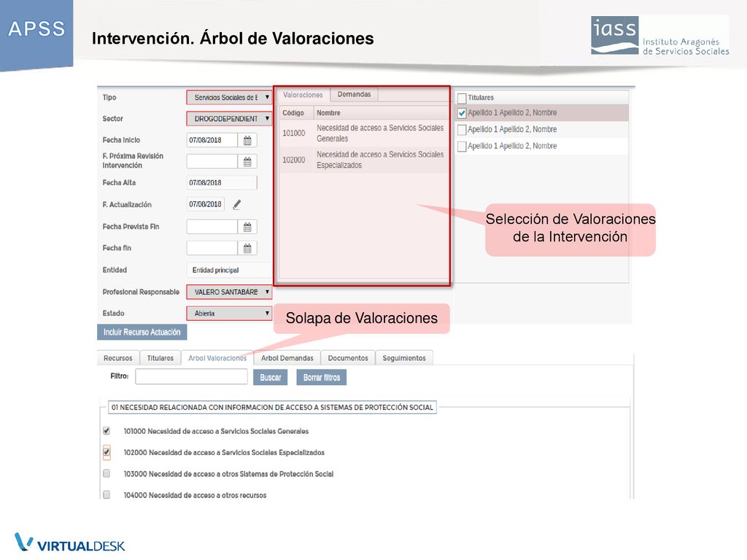747x560 pixels.
Task: Select the Arbol Demandas tab
Action: 287,358
